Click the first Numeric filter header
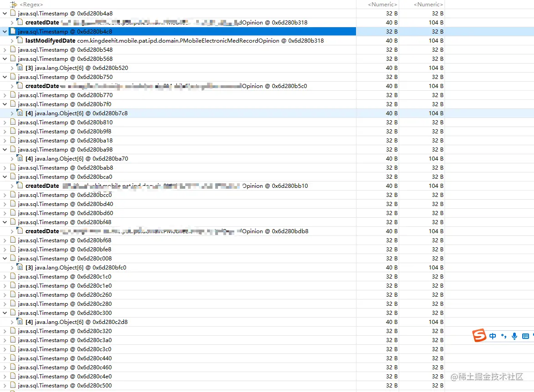The width and height of the screenshot is (534, 392). click(382, 5)
